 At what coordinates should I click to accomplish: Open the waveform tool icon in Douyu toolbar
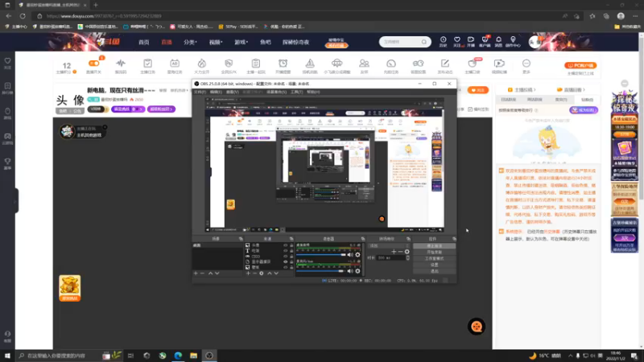tap(120, 64)
